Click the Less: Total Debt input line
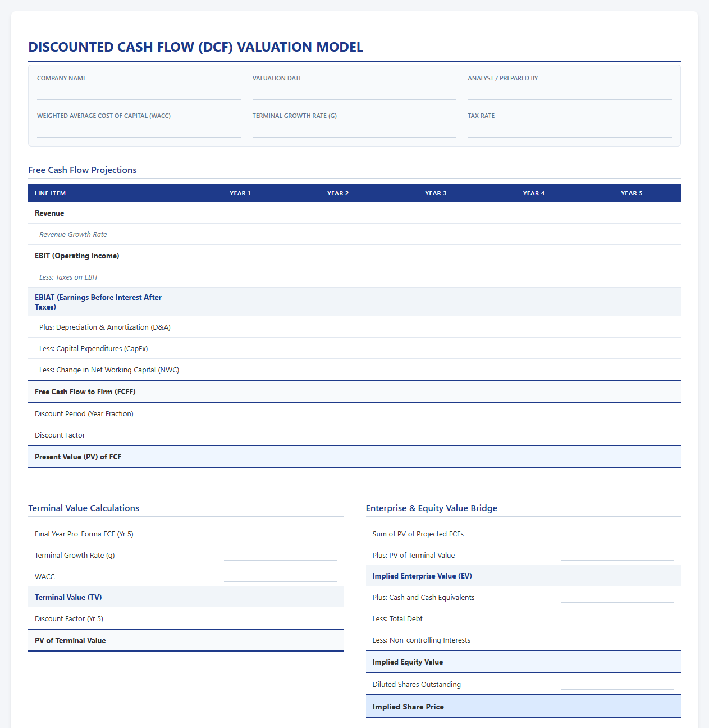709x728 pixels. (617, 618)
